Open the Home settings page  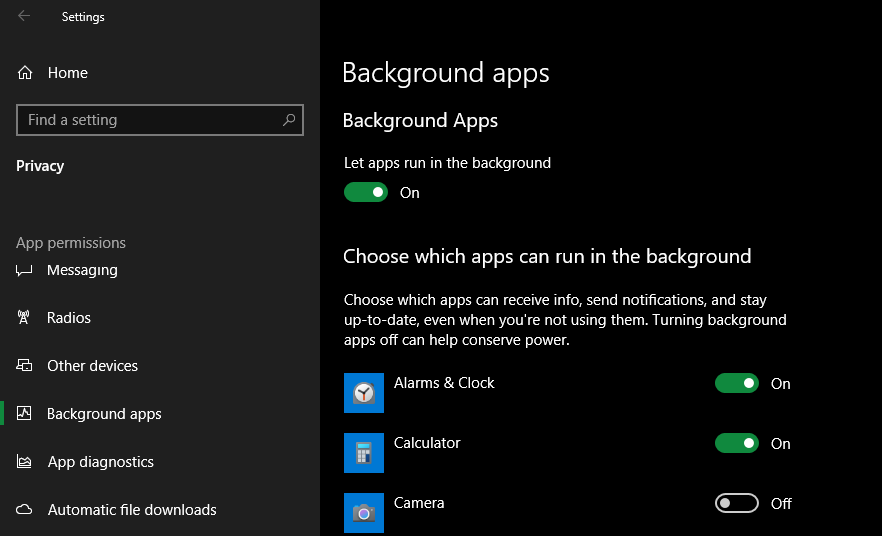(x=68, y=73)
